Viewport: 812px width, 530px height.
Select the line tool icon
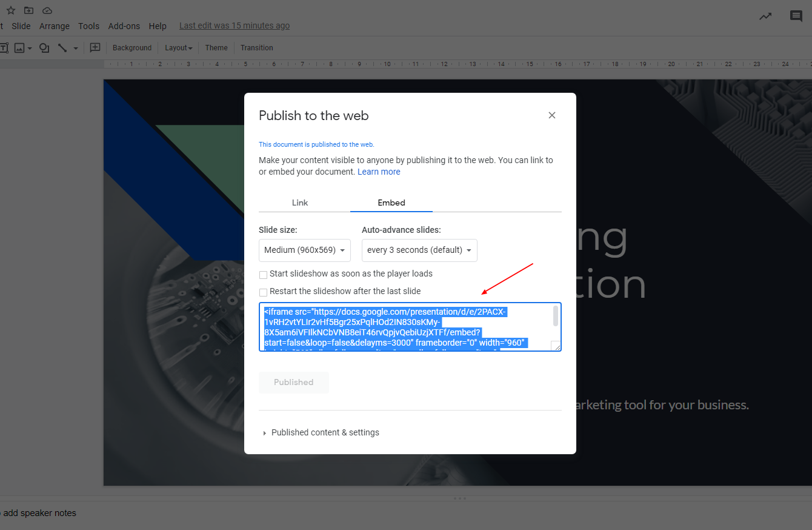[x=62, y=48]
